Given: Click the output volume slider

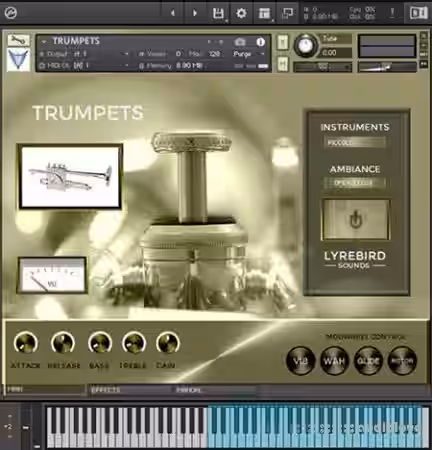Looking at the screenshot, I should (387, 67).
